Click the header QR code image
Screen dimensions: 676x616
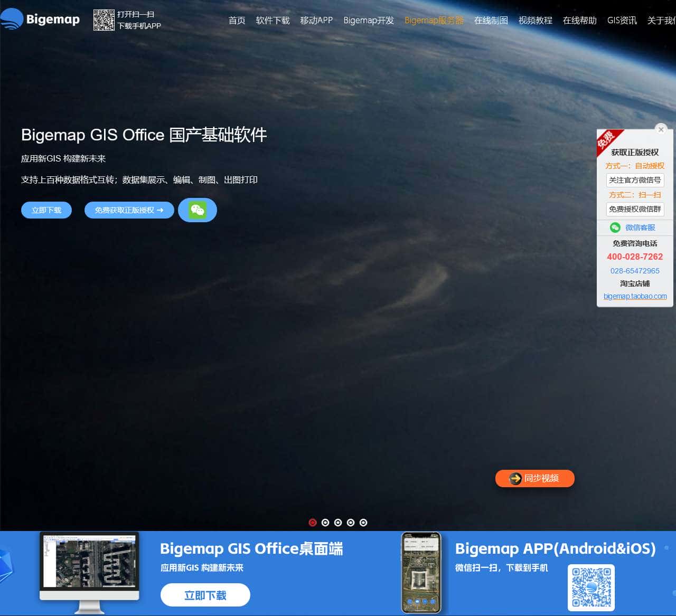(104, 20)
